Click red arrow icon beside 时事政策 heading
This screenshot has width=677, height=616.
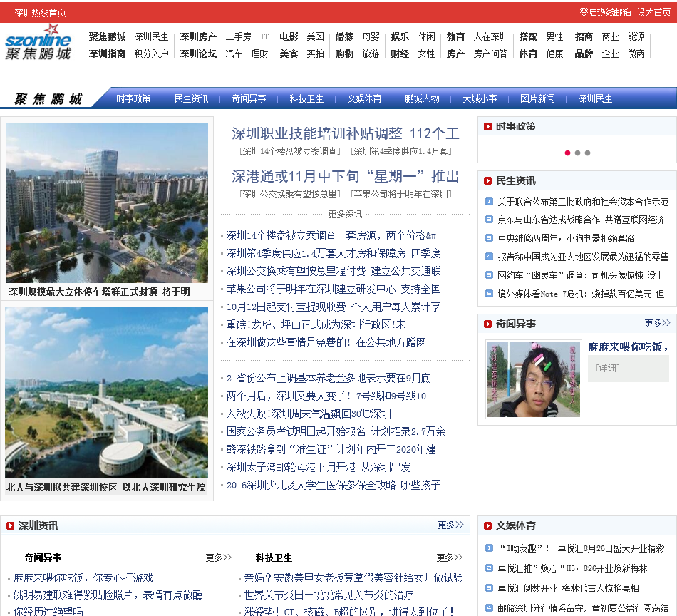(x=488, y=127)
